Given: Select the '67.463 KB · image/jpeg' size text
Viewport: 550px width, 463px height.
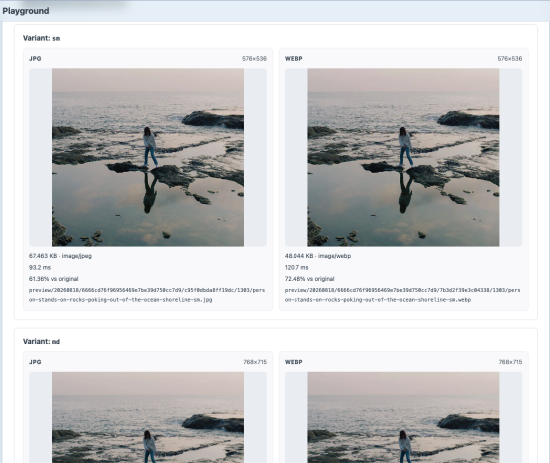Looking at the screenshot, I should [60, 256].
